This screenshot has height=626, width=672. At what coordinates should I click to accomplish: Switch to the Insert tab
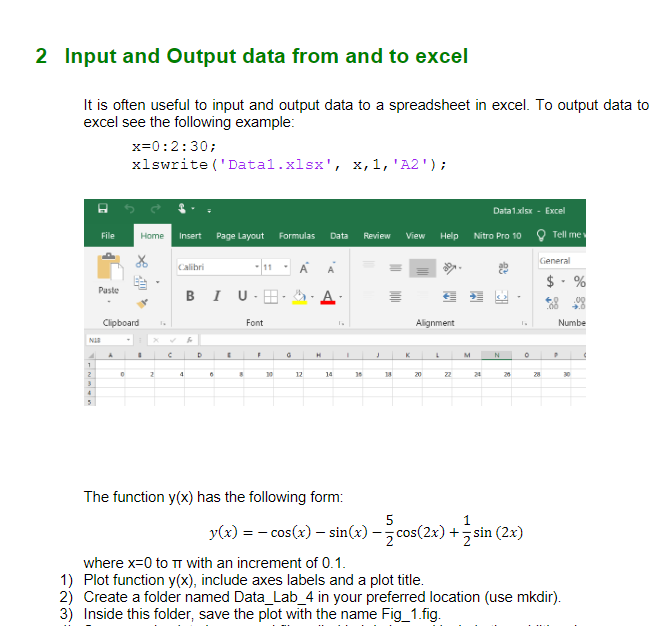click(190, 236)
